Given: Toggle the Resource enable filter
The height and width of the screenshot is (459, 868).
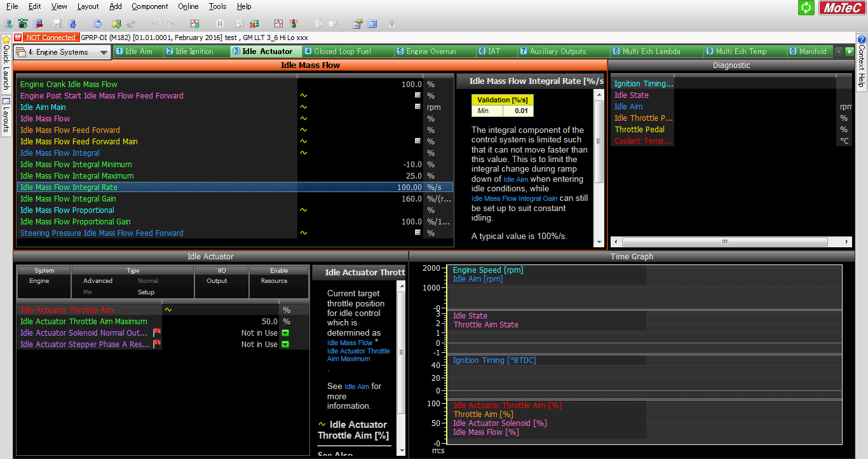Looking at the screenshot, I should 275,280.
